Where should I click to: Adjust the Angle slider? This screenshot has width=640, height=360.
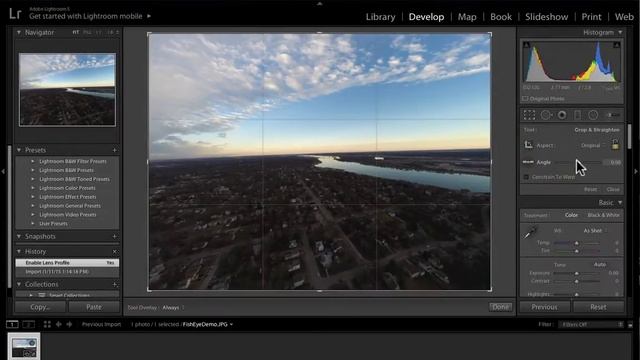tap(579, 162)
